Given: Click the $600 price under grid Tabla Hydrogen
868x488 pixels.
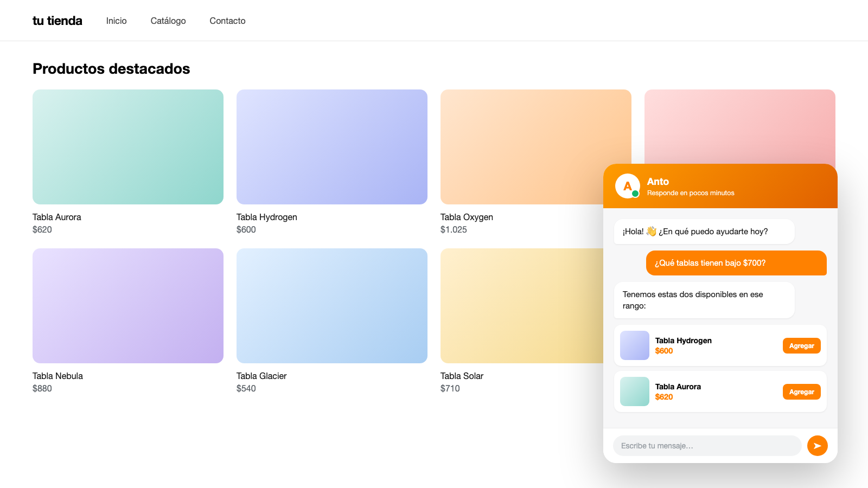Looking at the screenshot, I should [x=246, y=229].
